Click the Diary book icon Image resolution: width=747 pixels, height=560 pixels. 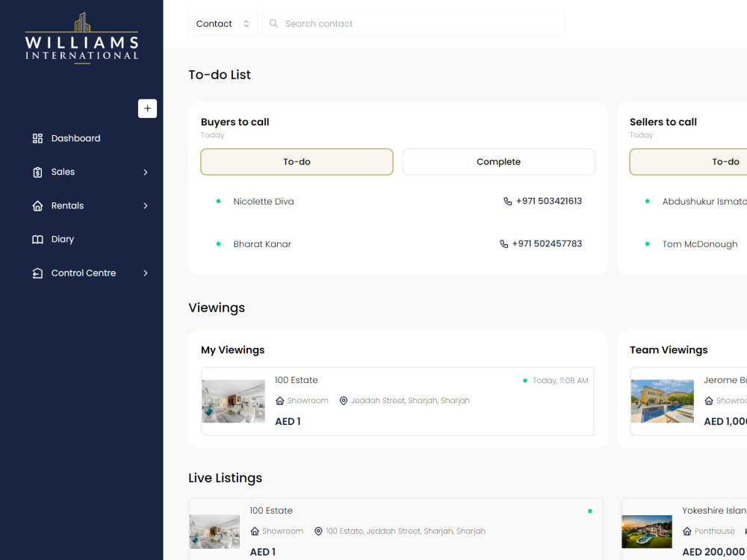pyautogui.click(x=37, y=240)
